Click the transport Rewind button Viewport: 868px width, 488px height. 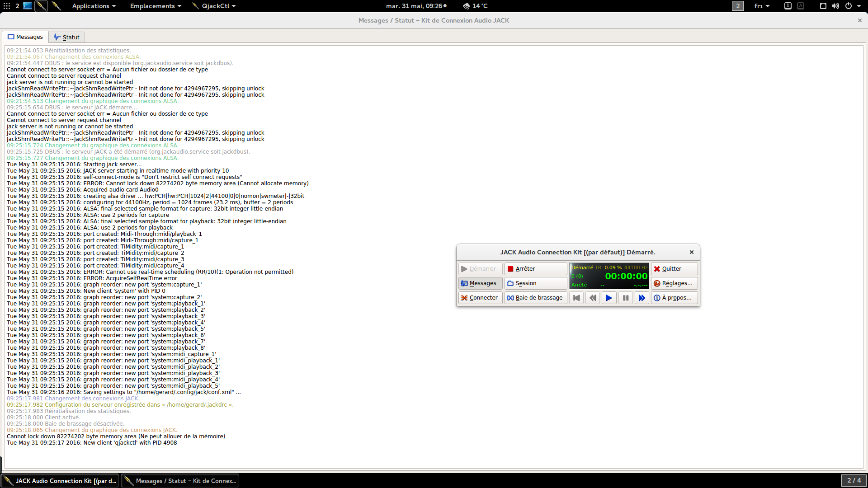tap(593, 298)
